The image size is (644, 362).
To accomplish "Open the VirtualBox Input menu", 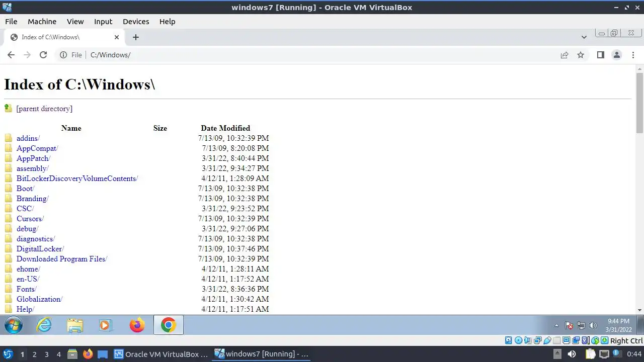I will pyautogui.click(x=103, y=22).
